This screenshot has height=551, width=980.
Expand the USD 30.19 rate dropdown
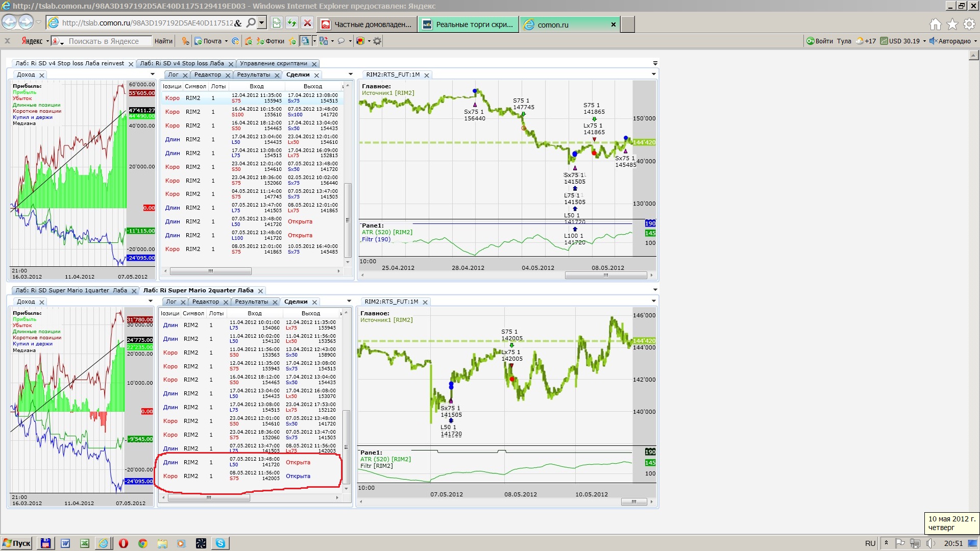pyautogui.click(x=924, y=41)
